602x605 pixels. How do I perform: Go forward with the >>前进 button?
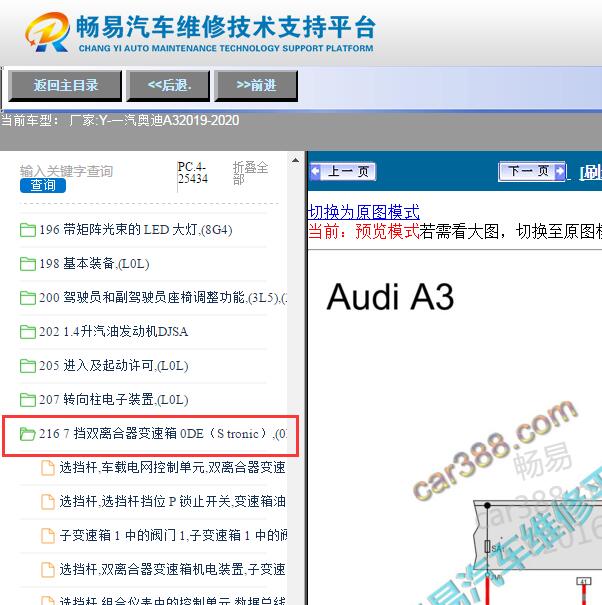pyautogui.click(x=256, y=86)
